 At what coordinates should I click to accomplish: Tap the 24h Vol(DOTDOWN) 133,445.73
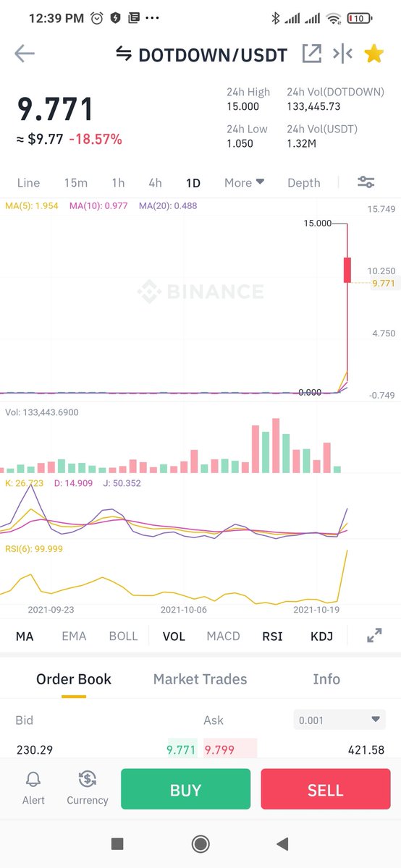(x=313, y=106)
